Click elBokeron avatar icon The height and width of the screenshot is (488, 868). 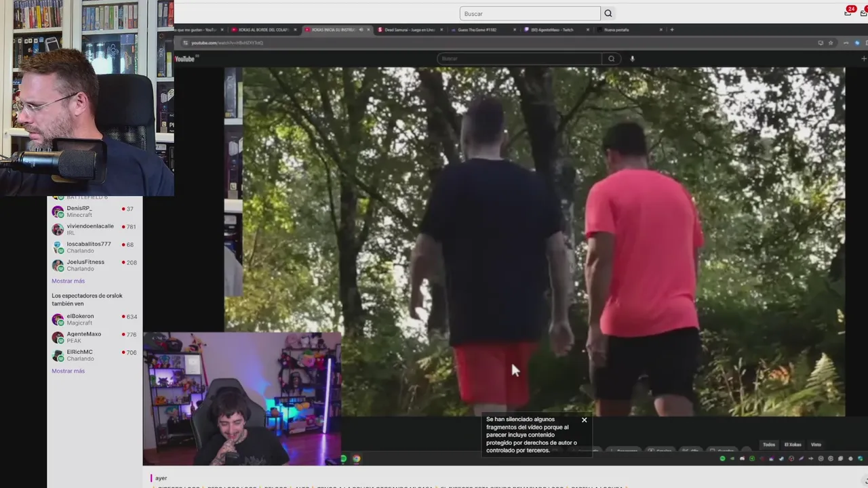[x=58, y=319]
